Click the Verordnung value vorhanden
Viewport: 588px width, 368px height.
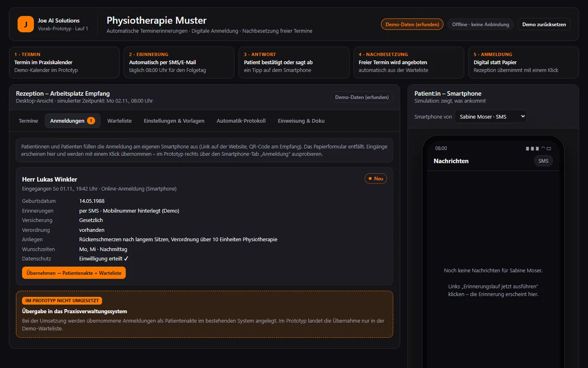point(92,230)
